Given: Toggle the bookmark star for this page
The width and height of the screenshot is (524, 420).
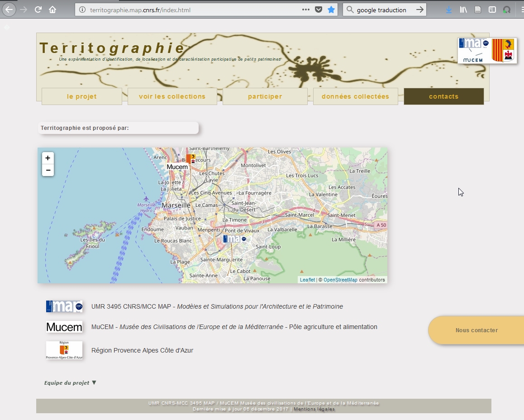Looking at the screenshot, I should click(x=331, y=10).
